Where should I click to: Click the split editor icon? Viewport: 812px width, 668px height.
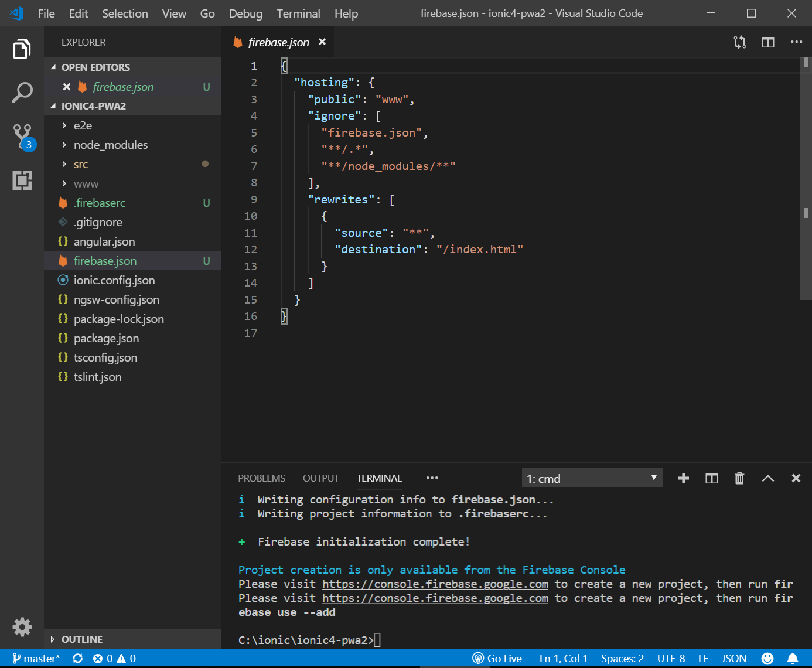[x=767, y=42]
